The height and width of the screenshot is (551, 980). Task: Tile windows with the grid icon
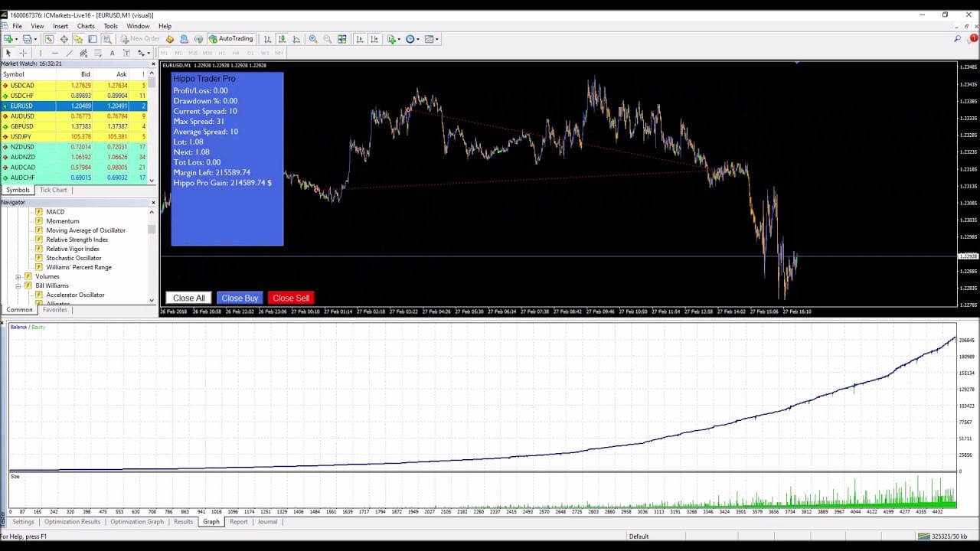[342, 39]
